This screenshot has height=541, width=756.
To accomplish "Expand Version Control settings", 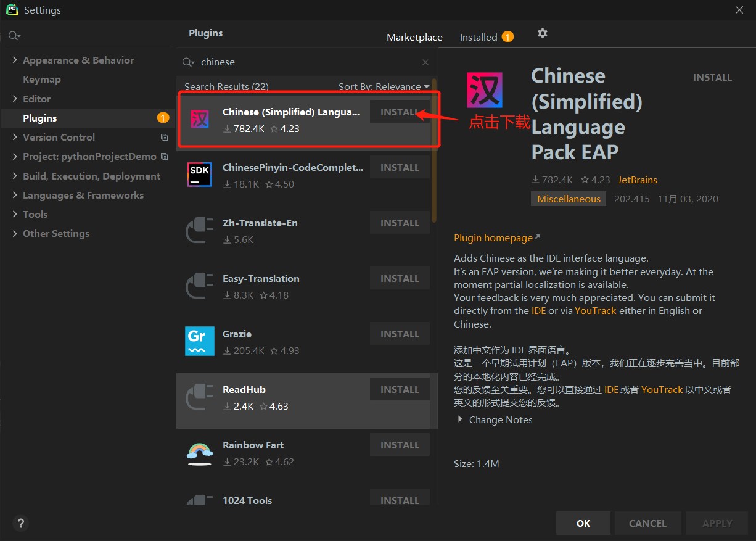I will point(15,138).
